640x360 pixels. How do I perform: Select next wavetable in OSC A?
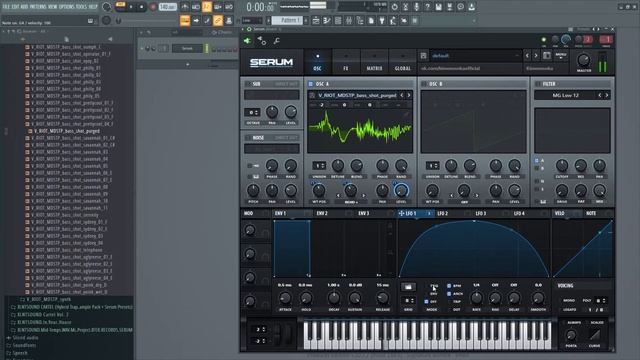[409, 95]
